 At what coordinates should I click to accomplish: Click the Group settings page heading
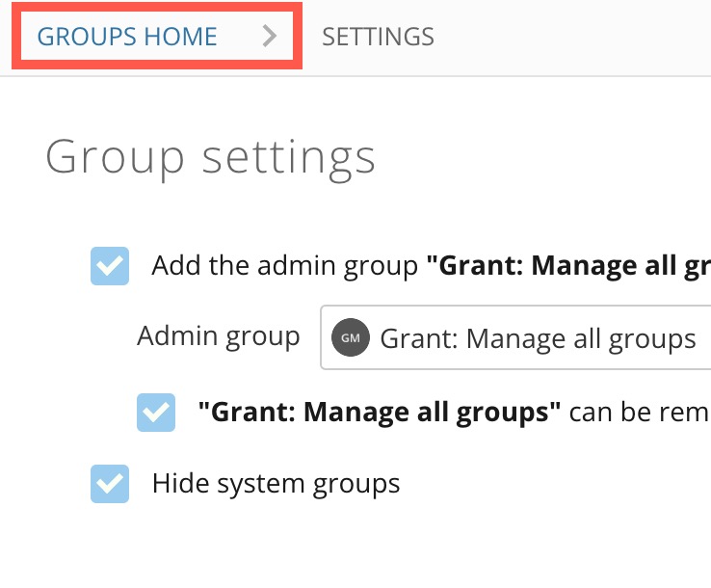point(210,156)
